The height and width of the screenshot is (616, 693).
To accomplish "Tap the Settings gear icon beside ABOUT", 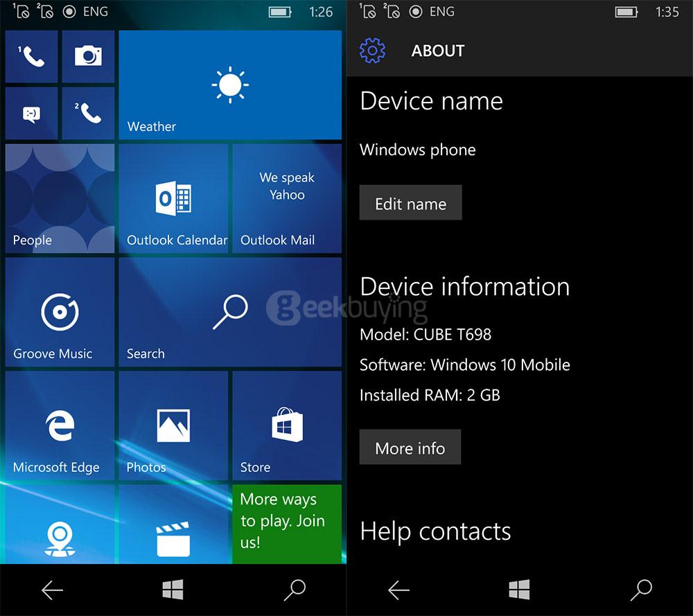I will coord(372,51).
